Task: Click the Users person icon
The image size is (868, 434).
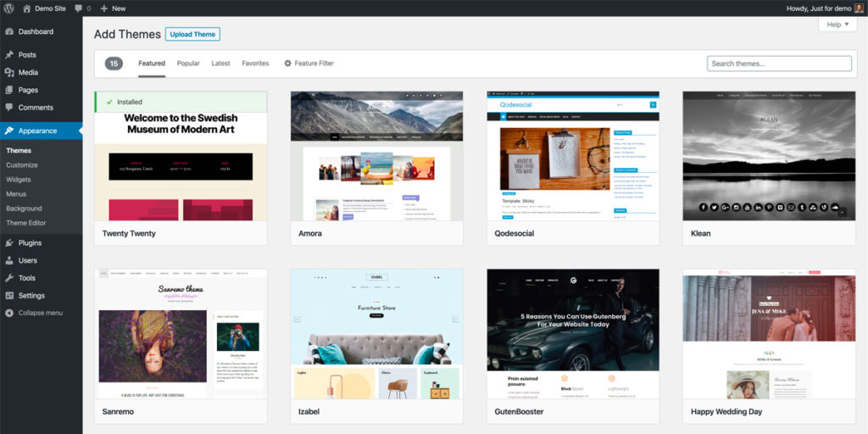Action: [8, 260]
